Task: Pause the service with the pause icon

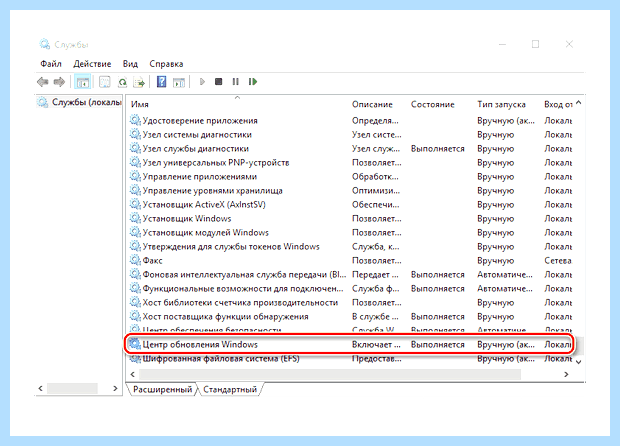Action: (x=236, y=82)
